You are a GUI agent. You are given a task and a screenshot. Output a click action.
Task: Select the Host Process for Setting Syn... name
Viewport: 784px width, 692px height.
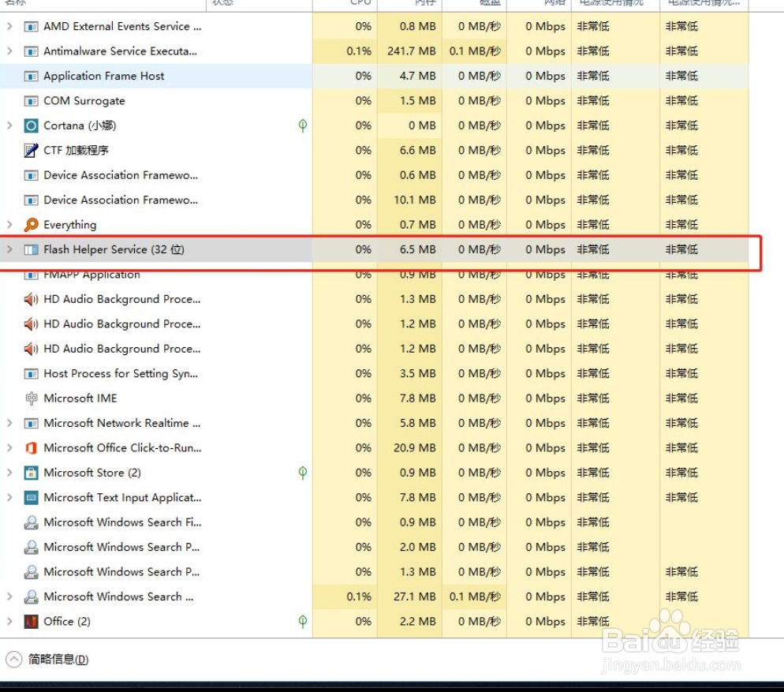pyautogui.click(x=121, y=374)
